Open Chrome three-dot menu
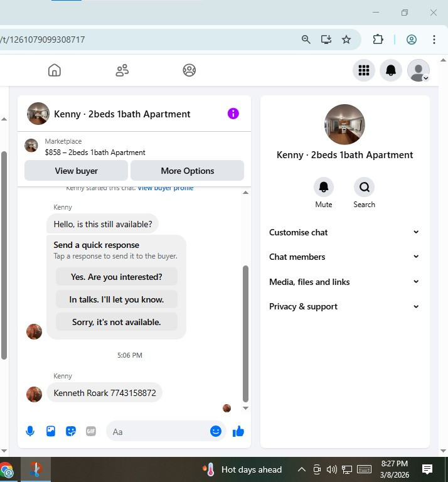The image size is (448, 482). click(434, 40)
